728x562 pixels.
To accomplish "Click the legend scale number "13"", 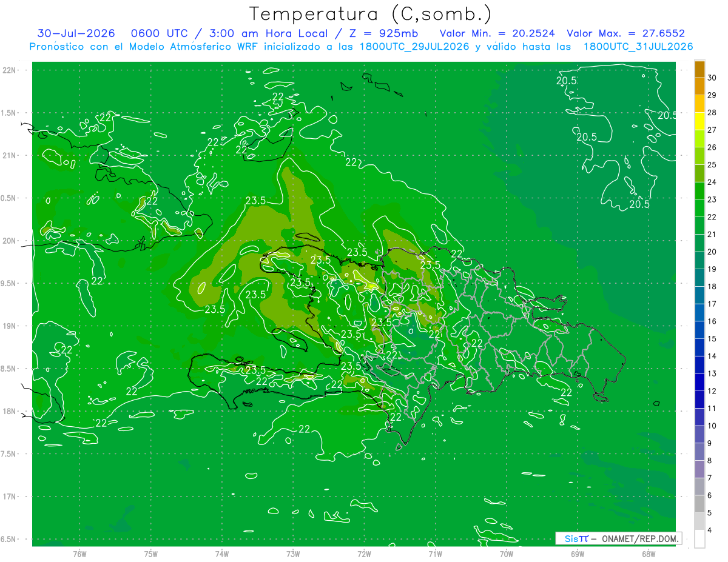I will coord(712,373).
